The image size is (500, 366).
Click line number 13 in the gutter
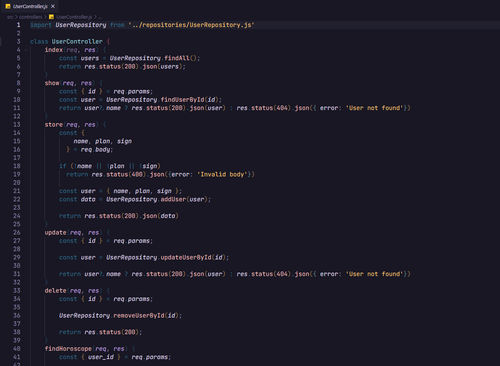pos(17,125)
